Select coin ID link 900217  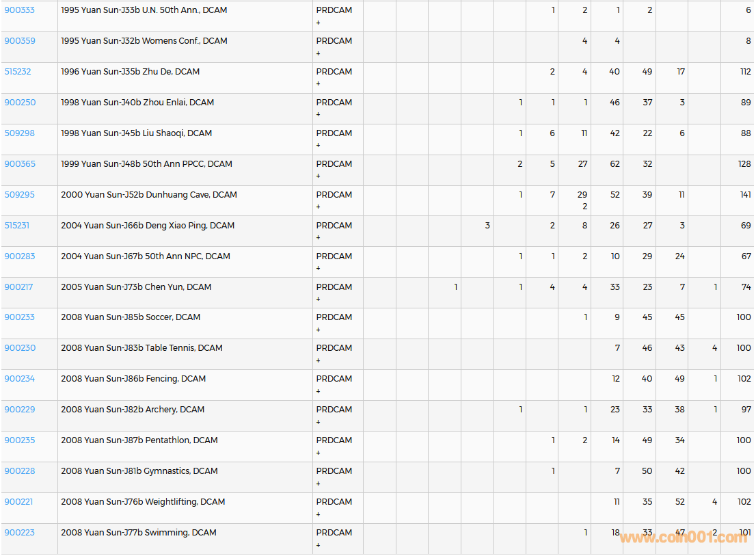click(x=18, y=287)
